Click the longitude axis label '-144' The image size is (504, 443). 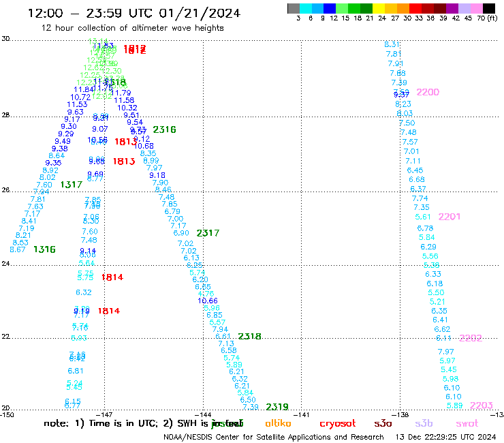coord(203,415)
